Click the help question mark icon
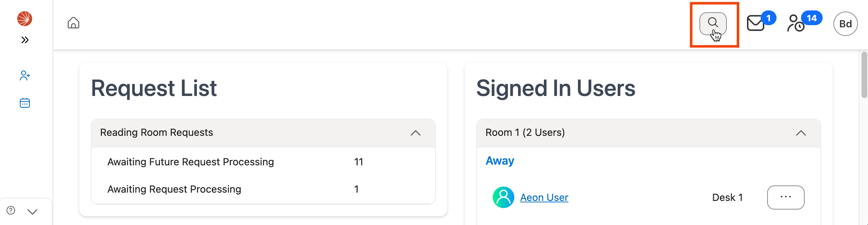 click(x=11, y=210)
